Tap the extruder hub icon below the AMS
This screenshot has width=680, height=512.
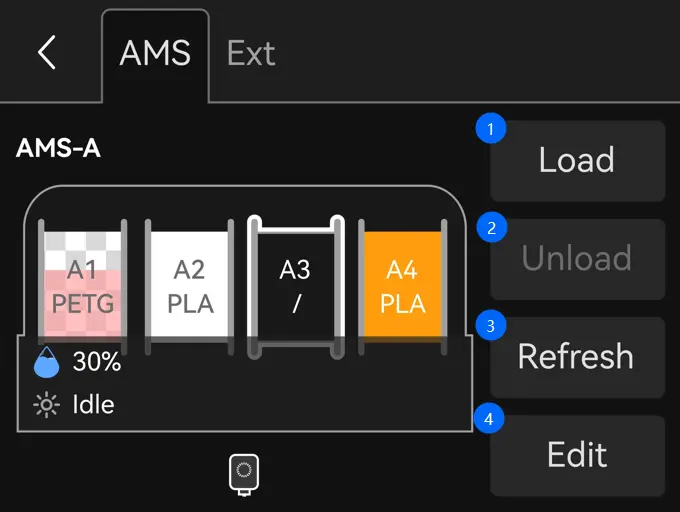[x=244, y=475]
